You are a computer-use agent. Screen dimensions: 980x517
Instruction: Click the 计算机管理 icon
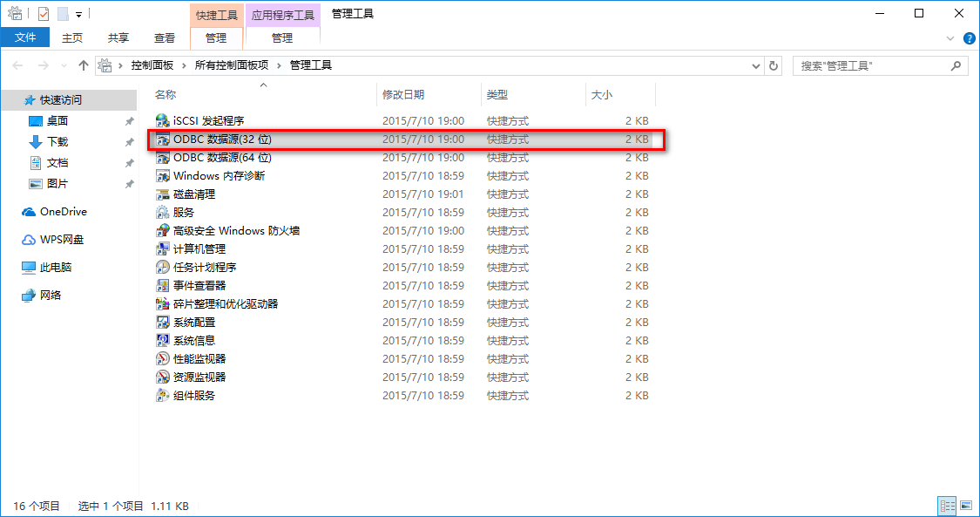click(163, 248)
